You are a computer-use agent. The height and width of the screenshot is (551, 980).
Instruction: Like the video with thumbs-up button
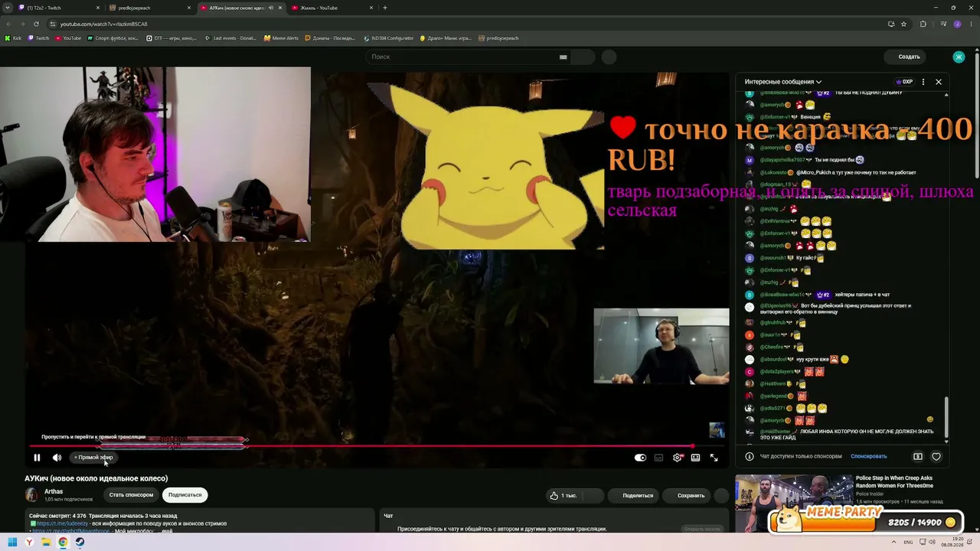[563, 495]
